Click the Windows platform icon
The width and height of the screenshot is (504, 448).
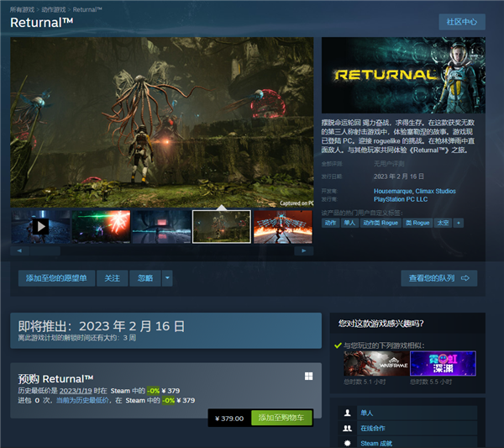point(308,377)
